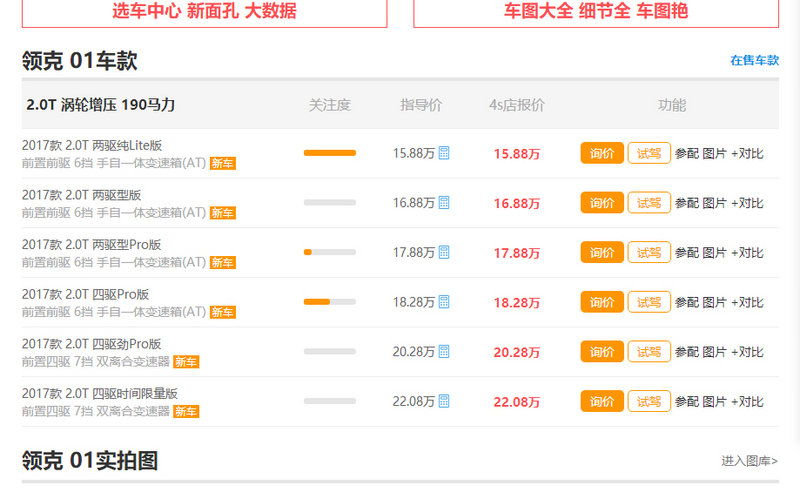Open 2017款 2.0T 两驱型Pro版 model link

pos(91,244)
